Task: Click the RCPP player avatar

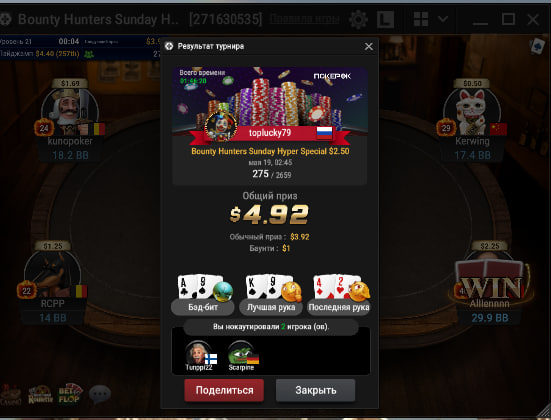Action: 53,274
